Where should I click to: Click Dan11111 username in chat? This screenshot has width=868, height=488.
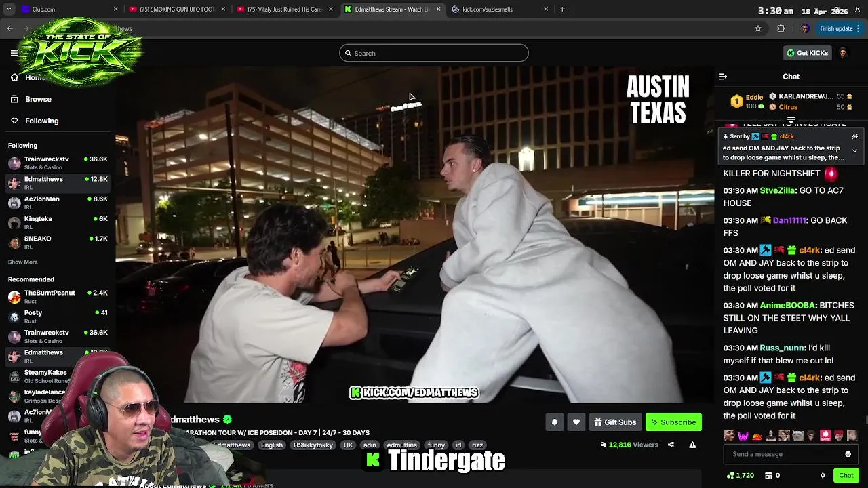pos(789,220)
